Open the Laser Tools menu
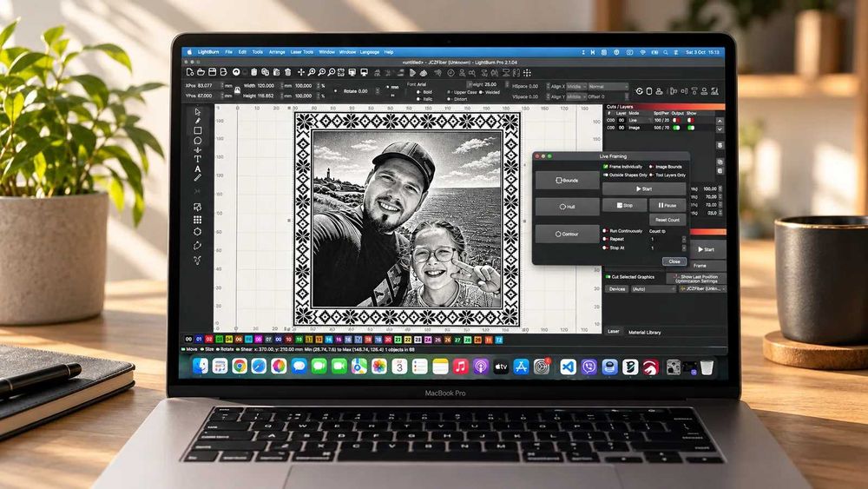868x489 pixels. click(x=302, y=52)
